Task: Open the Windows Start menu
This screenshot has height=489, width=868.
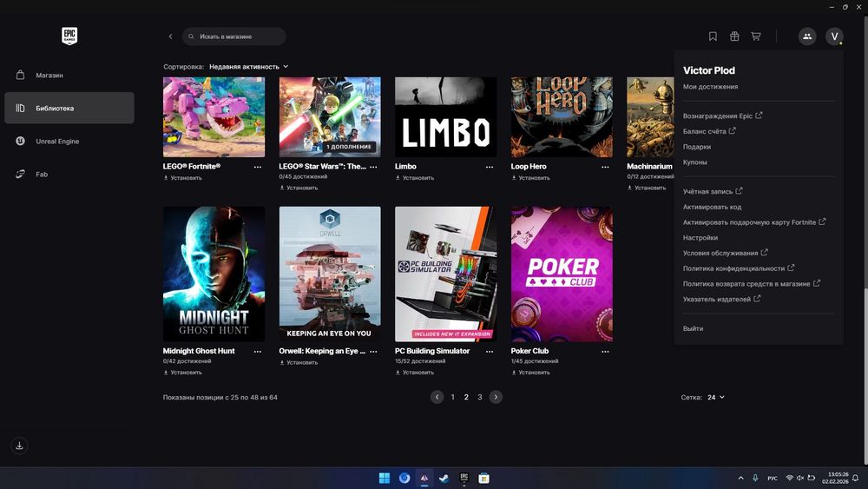Action: point(385,478)
